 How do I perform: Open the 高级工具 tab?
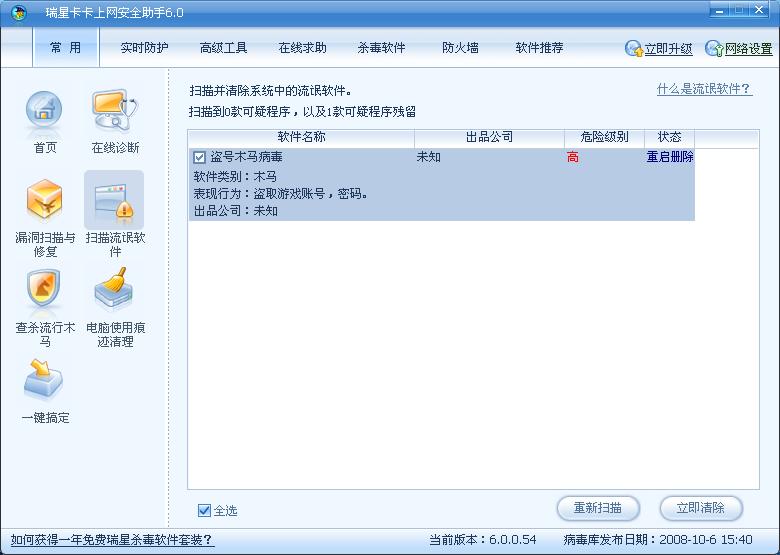(x=223, y=48)
